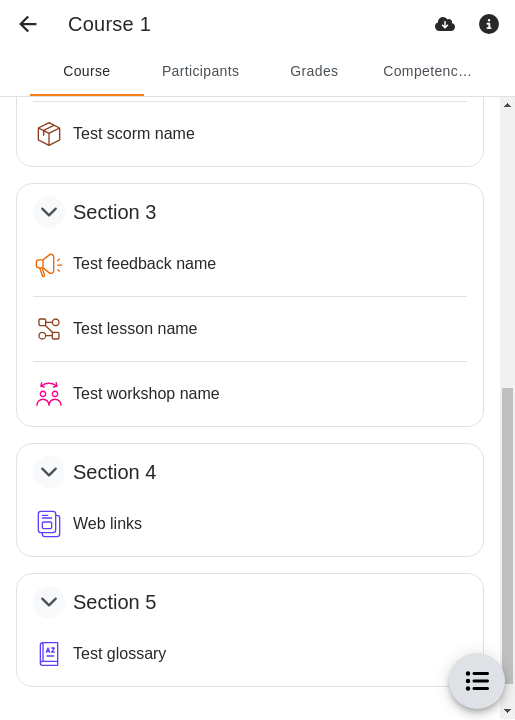Collapse Section 5 with its chevron
The height and width of the screenshot is (720, 515).
[49, 602]
